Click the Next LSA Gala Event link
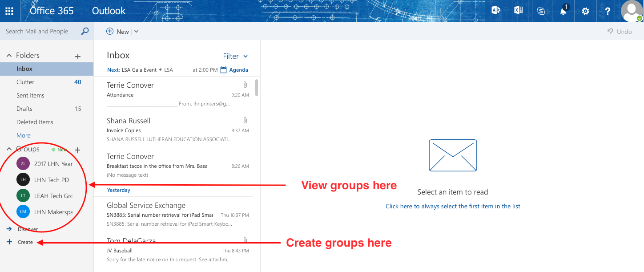 (x=140, y=70)
